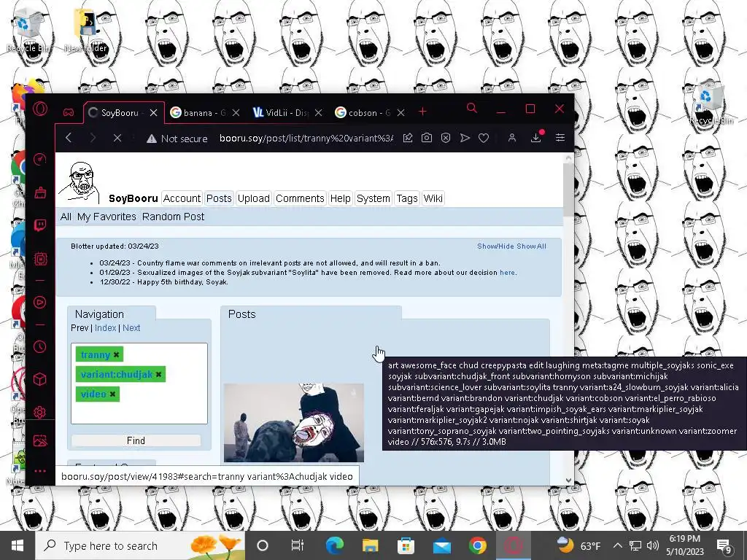Image resolution: width=747 pixels, height=560 pixels.
Task: Toggle blotter with Show/Hide link
Action: [x=495, y=246]
